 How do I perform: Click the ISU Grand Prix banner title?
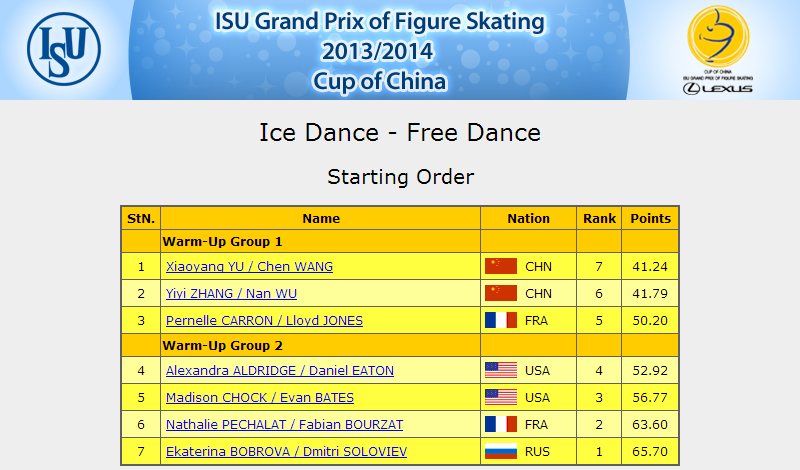(x=379, y=51)
